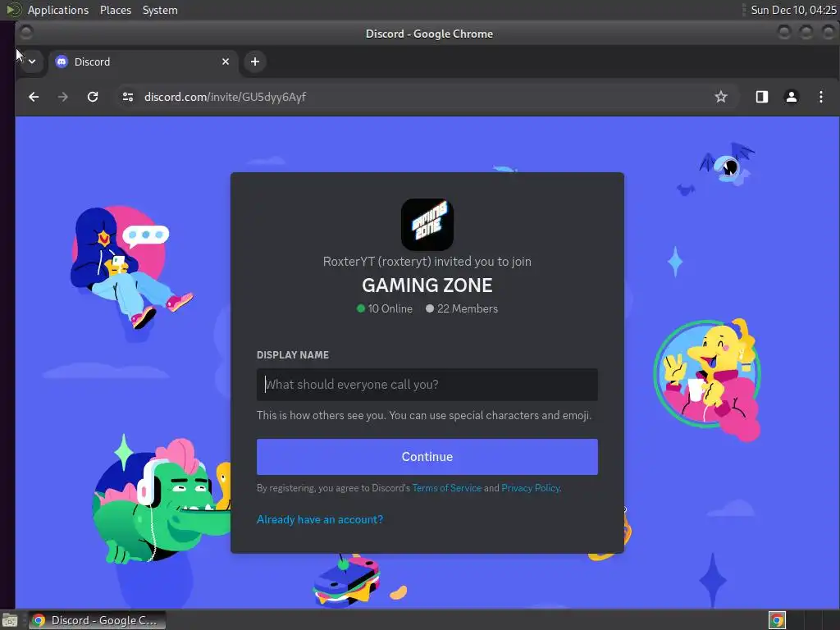Click the Continue button
This screenshot has width=840, height=630.
[x=427, y=457]
